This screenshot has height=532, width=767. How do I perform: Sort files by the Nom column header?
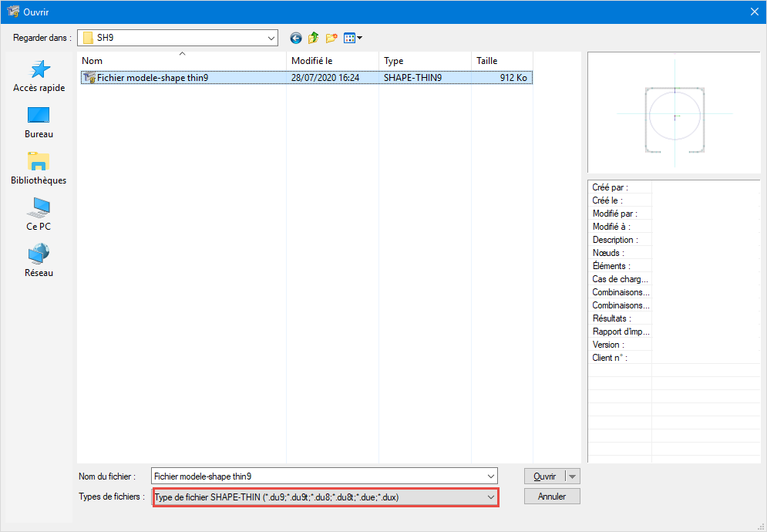pos(183,60)
